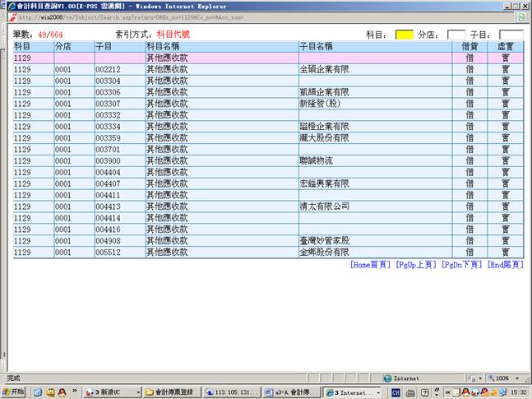This screenshot has height=399, width=532.
Task: Switch to the 113.105.131 taskbar window
Action: coord(232,392)
